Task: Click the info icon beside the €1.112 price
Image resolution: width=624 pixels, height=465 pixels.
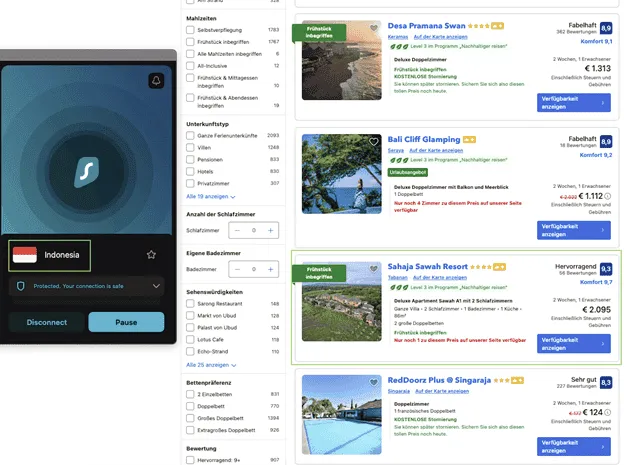Action: point(608,196)
